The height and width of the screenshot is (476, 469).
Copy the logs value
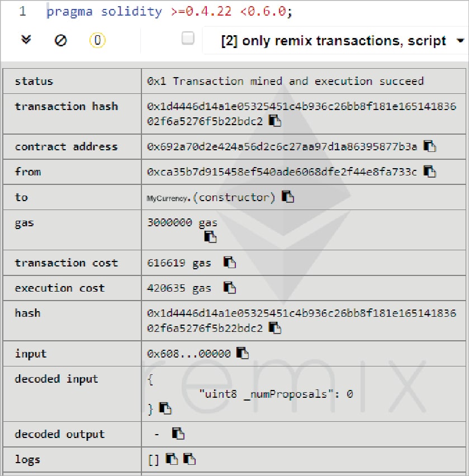[172, 459]
